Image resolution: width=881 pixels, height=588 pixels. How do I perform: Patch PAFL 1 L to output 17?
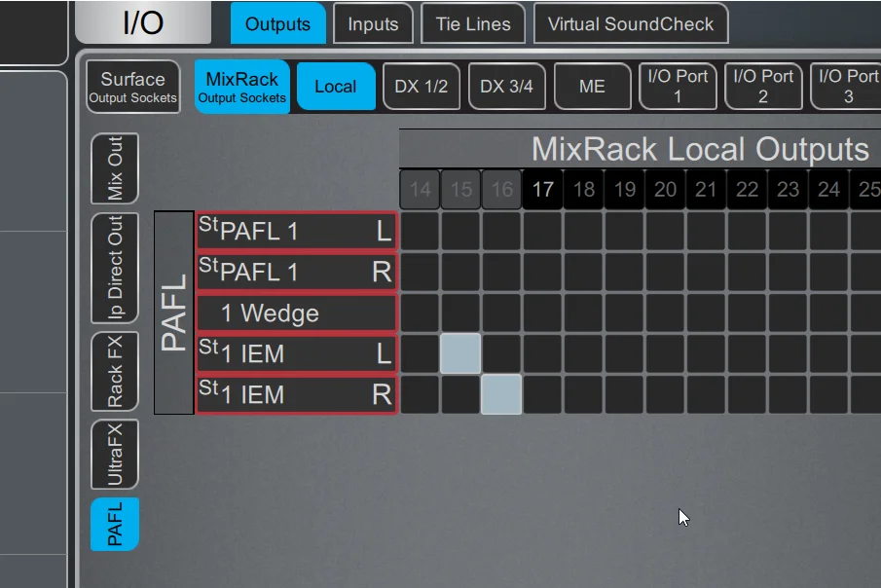543,232
